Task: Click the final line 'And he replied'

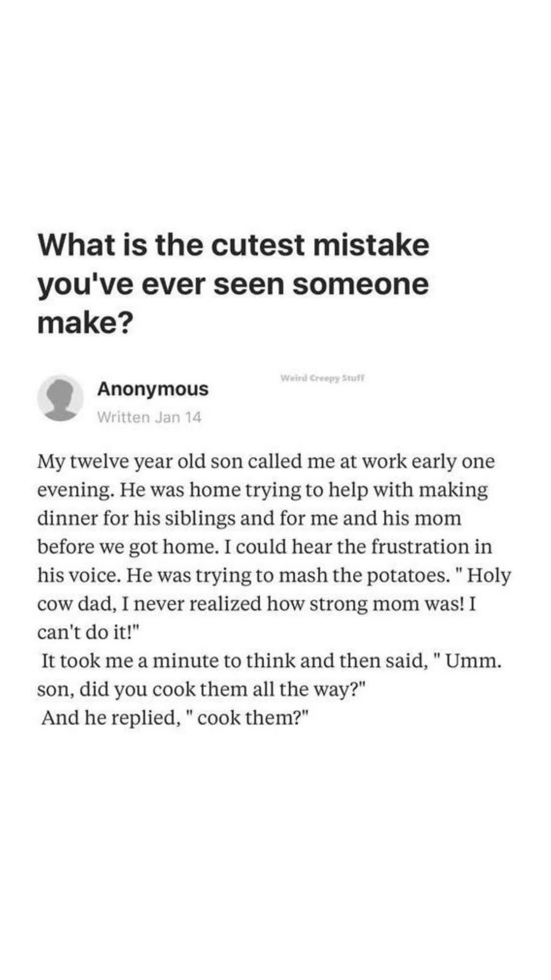Action: [x=175, y=718]
